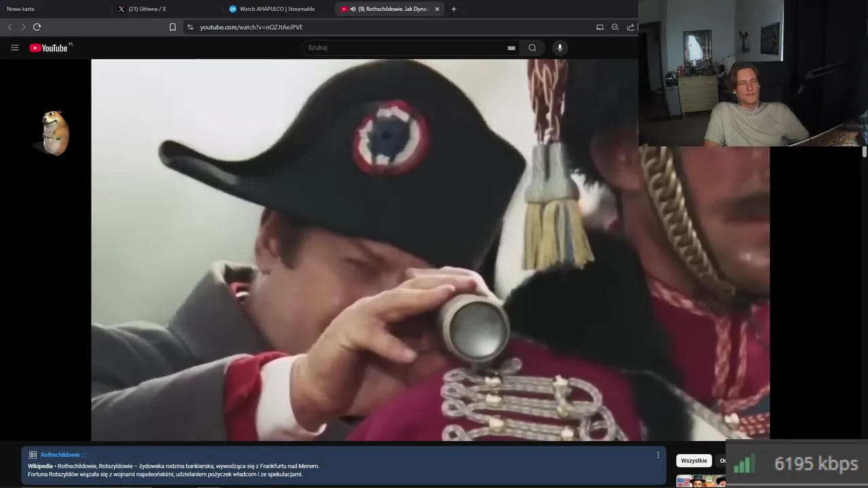Open the YouTube hamburger guide menu

14,47
